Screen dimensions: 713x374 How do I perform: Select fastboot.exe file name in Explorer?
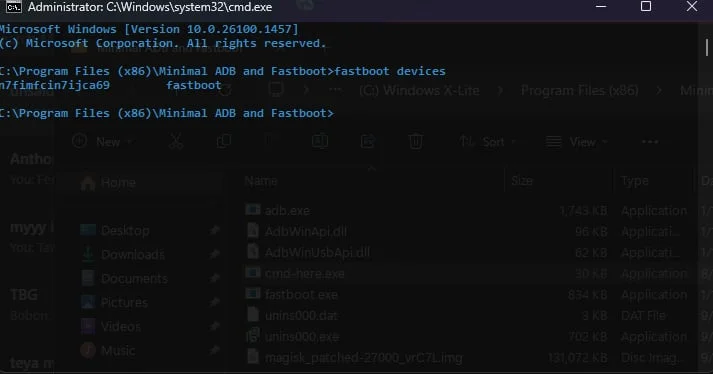point(301,294)
